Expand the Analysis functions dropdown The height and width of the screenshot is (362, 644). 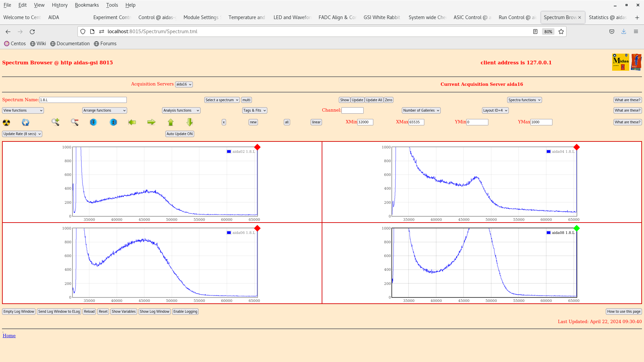coord(181,110)
